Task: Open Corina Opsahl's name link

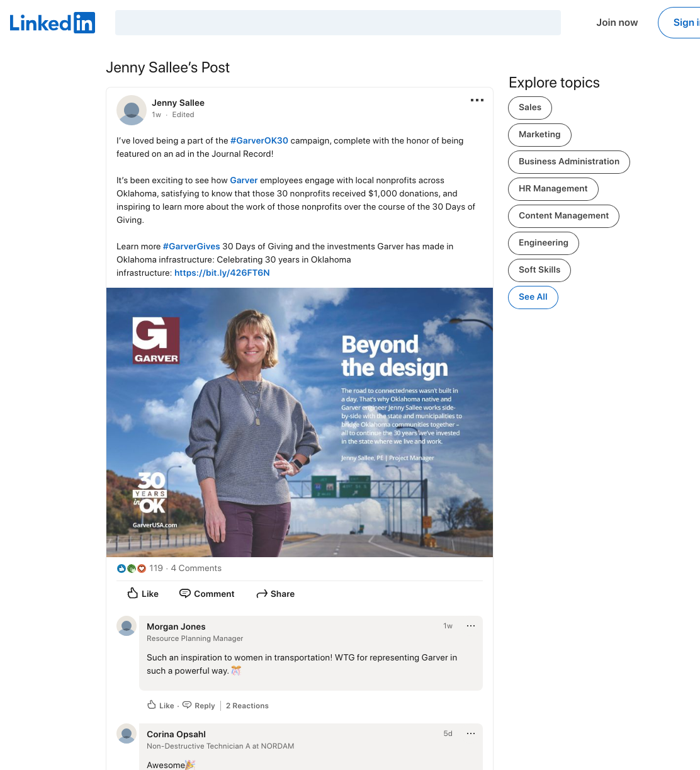Action: [x=176, y=734]
